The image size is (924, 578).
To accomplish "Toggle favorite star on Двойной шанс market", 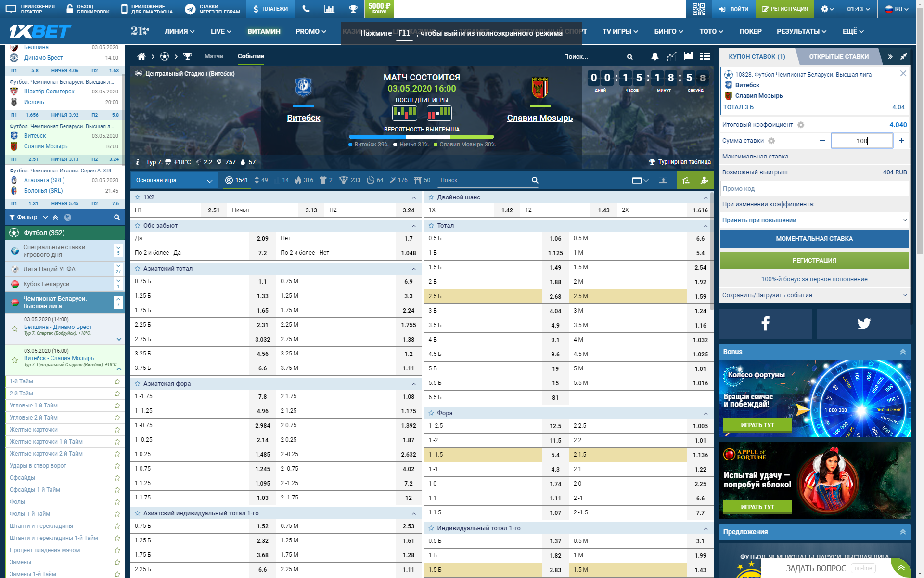I will [x=431, y=197].
